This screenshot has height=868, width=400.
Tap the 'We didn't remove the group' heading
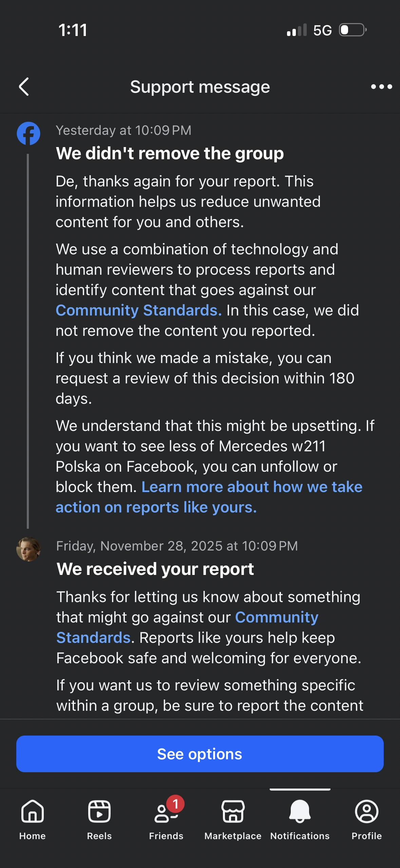[170, 153]
